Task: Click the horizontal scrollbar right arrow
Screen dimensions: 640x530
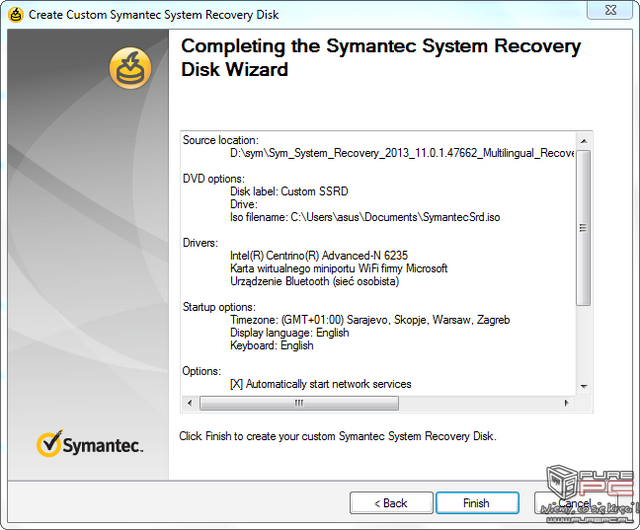Action: (x=566, y=403)
